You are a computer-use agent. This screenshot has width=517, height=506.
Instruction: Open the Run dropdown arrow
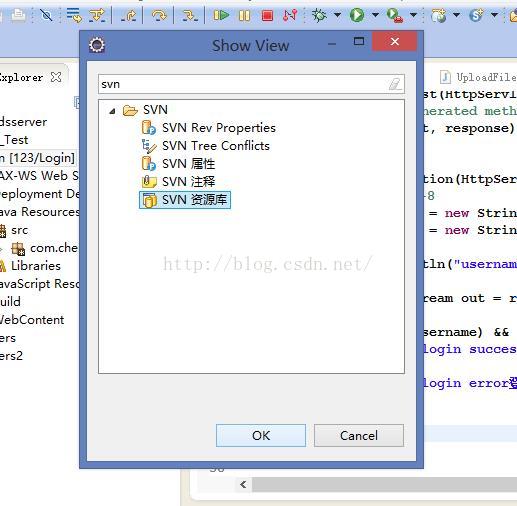375,15
